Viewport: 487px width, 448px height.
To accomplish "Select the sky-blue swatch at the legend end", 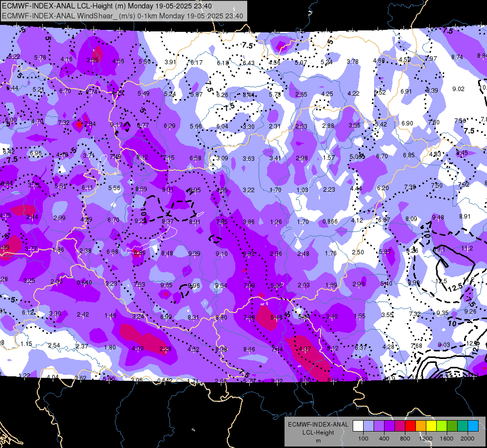I will point(473,426).
